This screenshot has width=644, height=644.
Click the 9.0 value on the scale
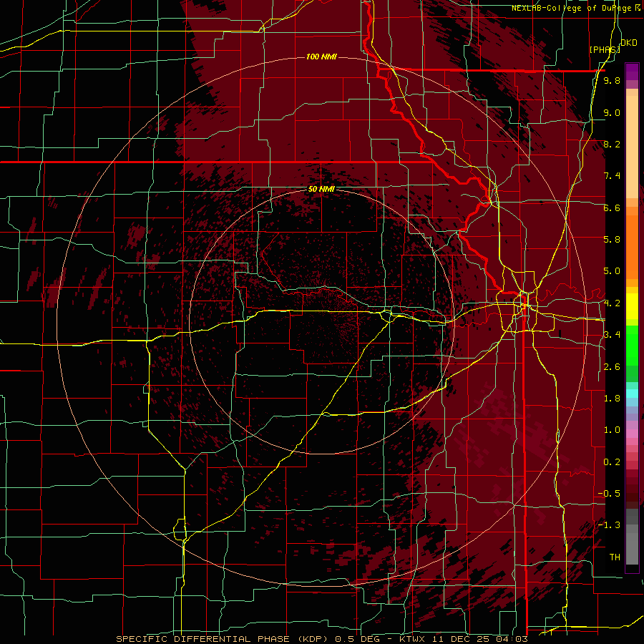[x=612, y=112]
